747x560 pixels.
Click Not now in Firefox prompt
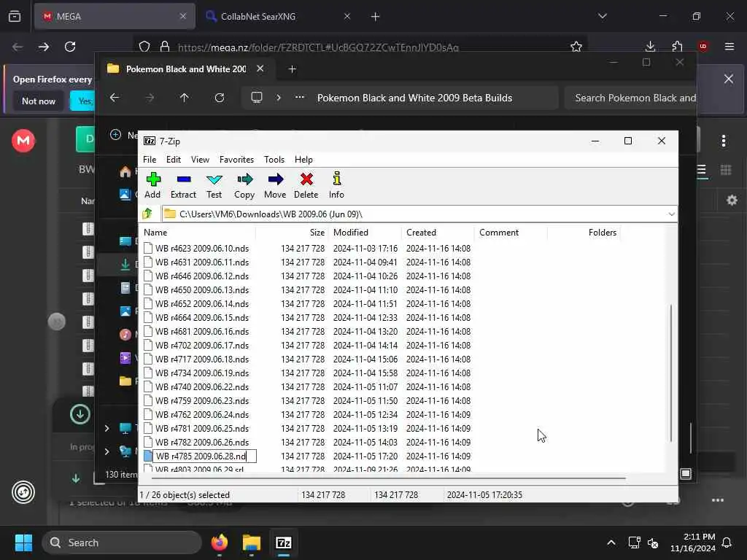click(39, 101)
